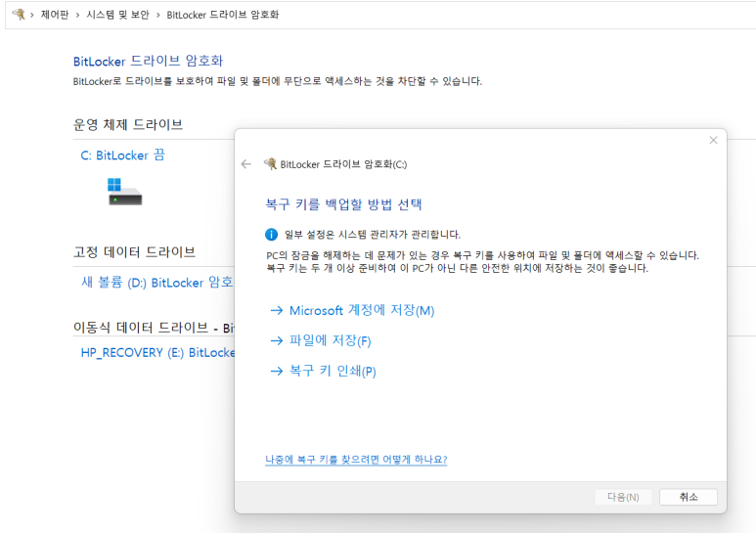The image size is (756, 533).
Task: Close the BitLocker wizard dialog
Action: click(x=713, y=140)
